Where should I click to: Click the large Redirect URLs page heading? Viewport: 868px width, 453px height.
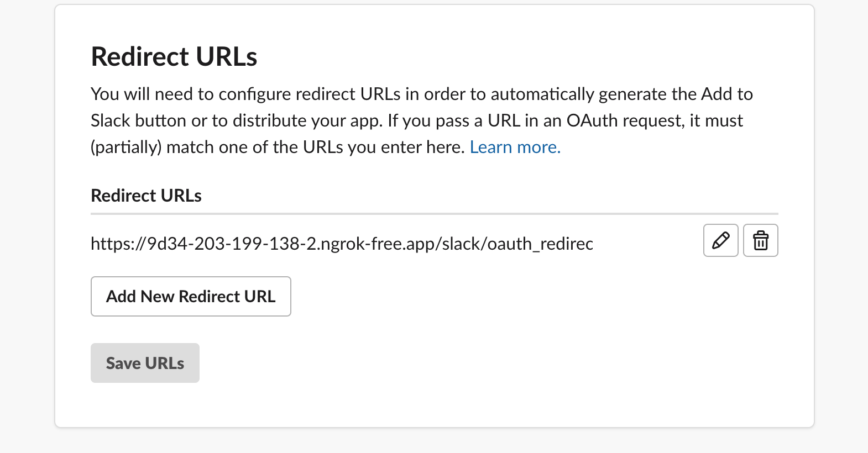174,56
